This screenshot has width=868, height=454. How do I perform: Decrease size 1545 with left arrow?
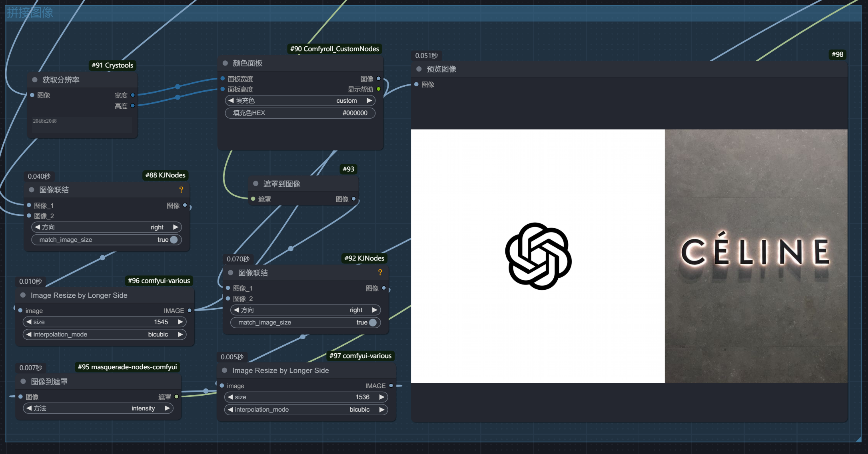coord(29,322)
